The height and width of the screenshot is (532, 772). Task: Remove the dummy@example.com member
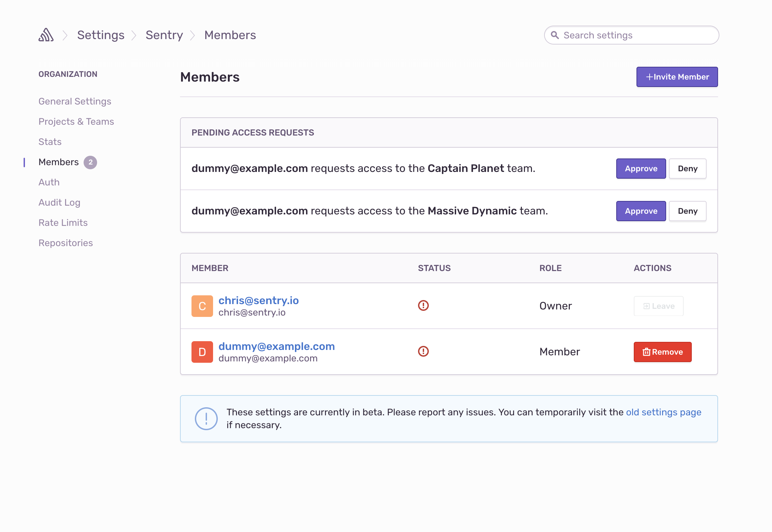tap(662, 352)
